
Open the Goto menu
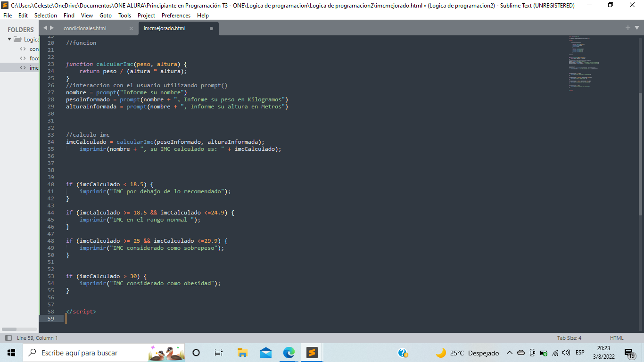point(106,16)
